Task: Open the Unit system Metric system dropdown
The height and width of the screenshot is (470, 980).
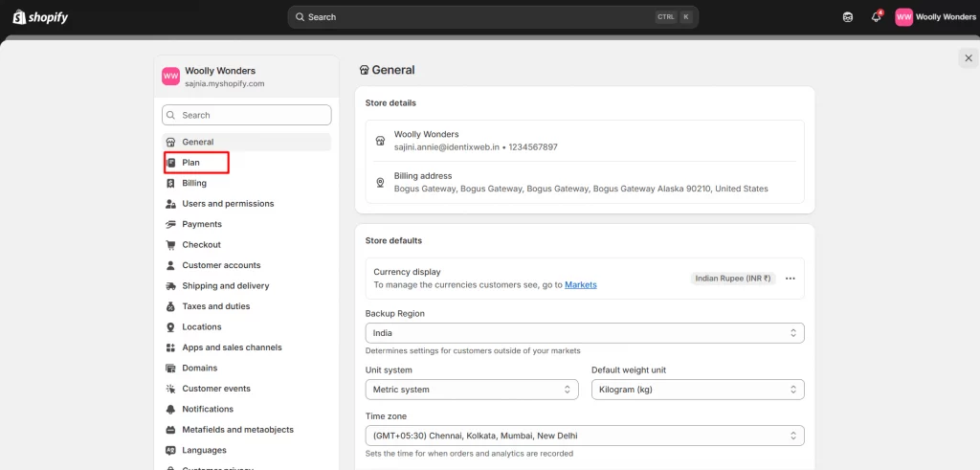Action: 472,390
